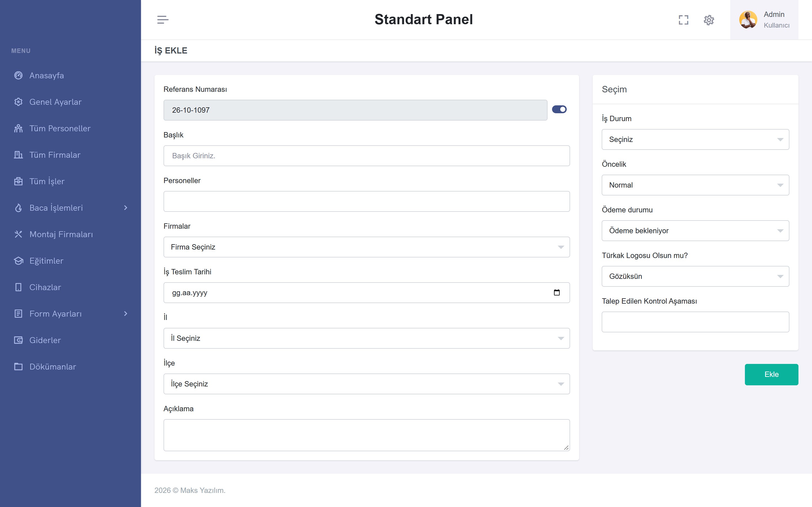Open the Öncelik dropdown showing Normal
Screen dimensions: 812x507
click(695, 185)
